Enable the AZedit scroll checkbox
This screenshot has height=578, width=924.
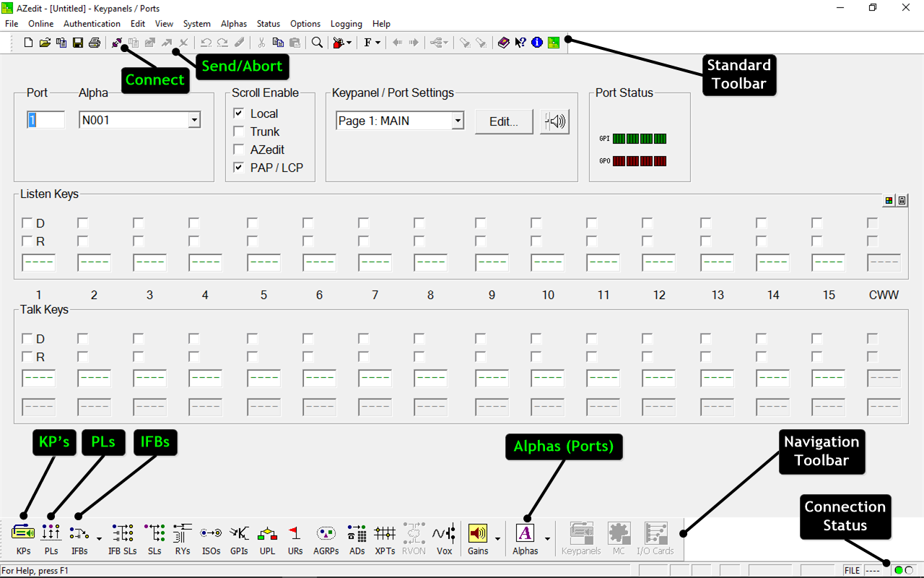[x=238, y=150]
